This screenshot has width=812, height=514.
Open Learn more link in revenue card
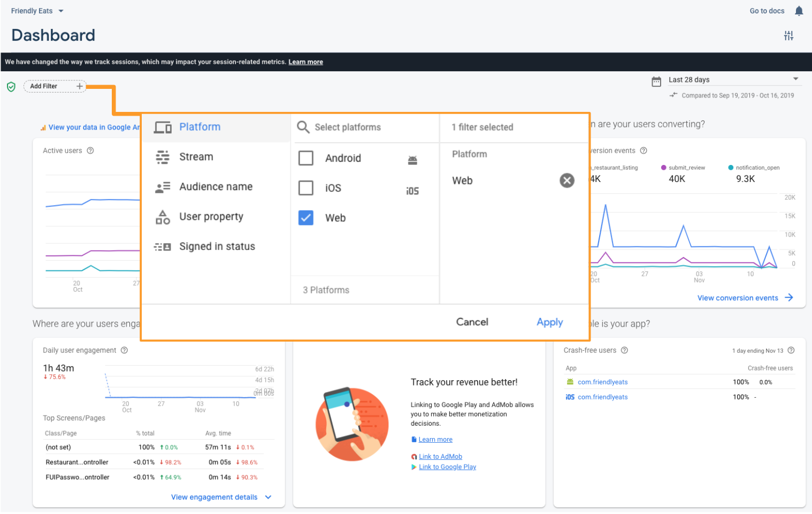tap(435, 440)
